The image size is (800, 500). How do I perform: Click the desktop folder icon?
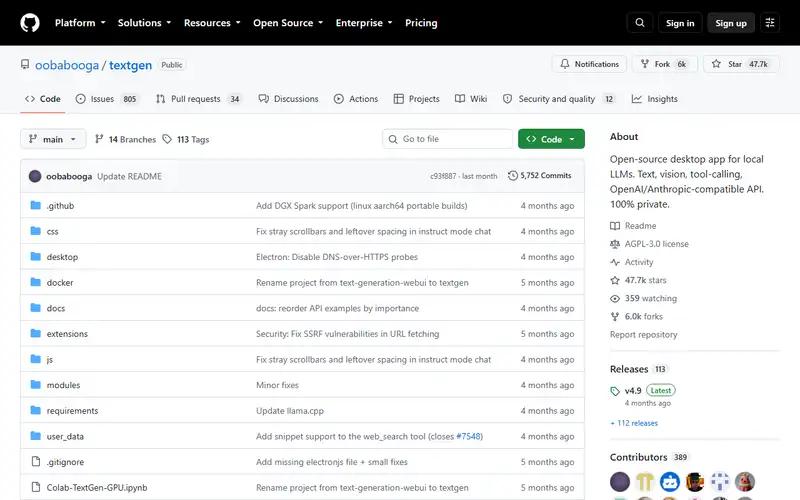tap(35, 256)
